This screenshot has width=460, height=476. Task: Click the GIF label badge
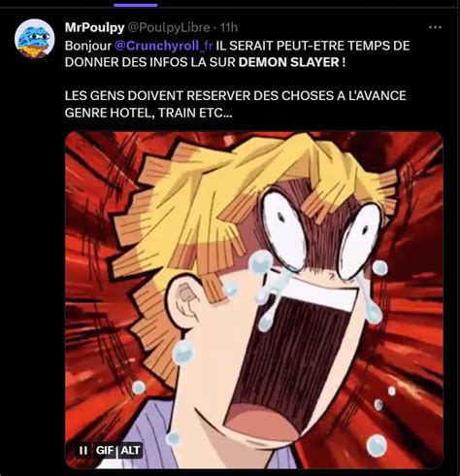pos(105,450)
